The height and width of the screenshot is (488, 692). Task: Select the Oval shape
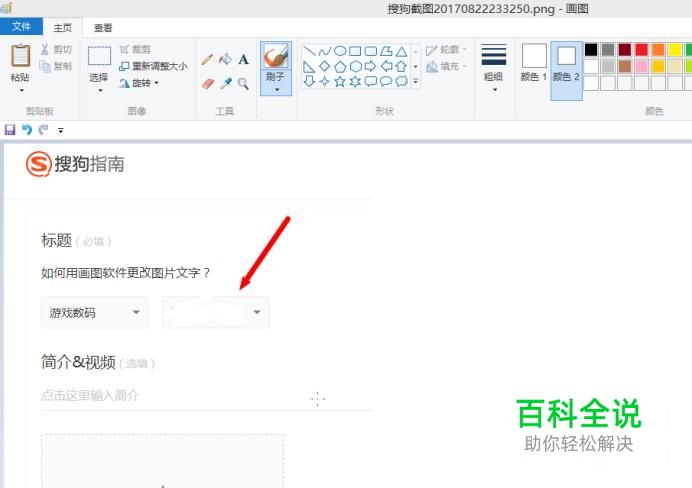340,51
